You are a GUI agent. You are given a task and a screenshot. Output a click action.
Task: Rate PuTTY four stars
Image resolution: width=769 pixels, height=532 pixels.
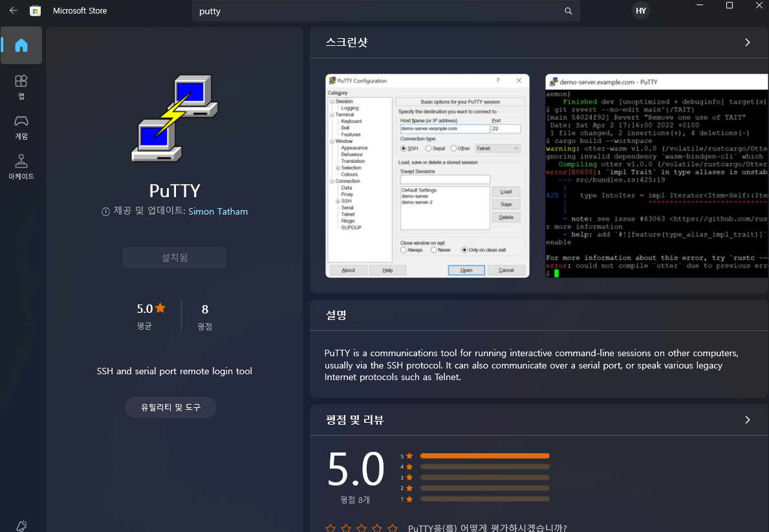coord(377,527)
